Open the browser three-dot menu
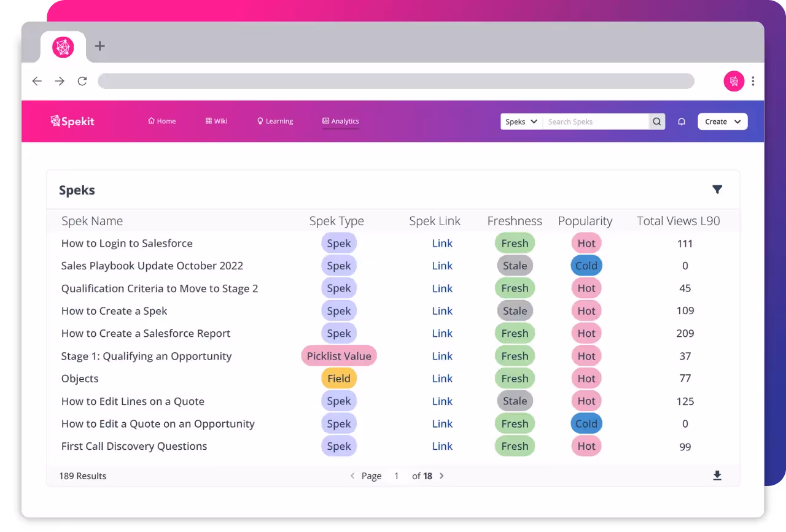Screen dimensions: 786x532 (753, 81)
